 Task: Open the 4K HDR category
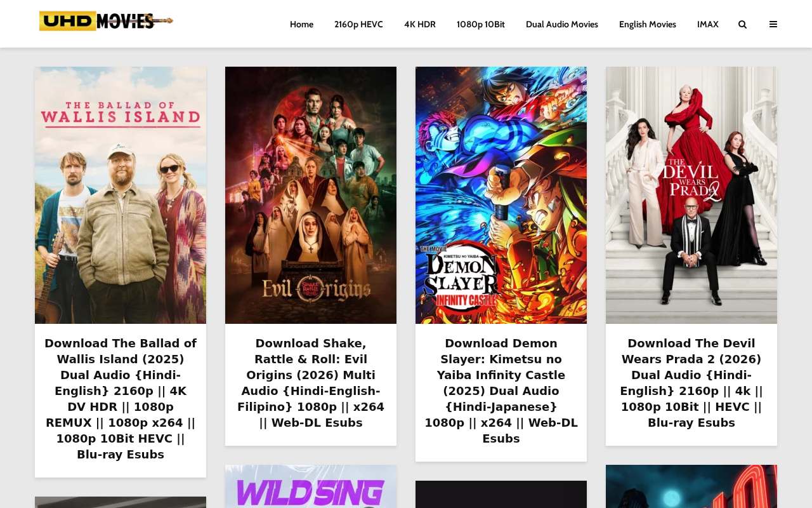click(x=420, y=24)
